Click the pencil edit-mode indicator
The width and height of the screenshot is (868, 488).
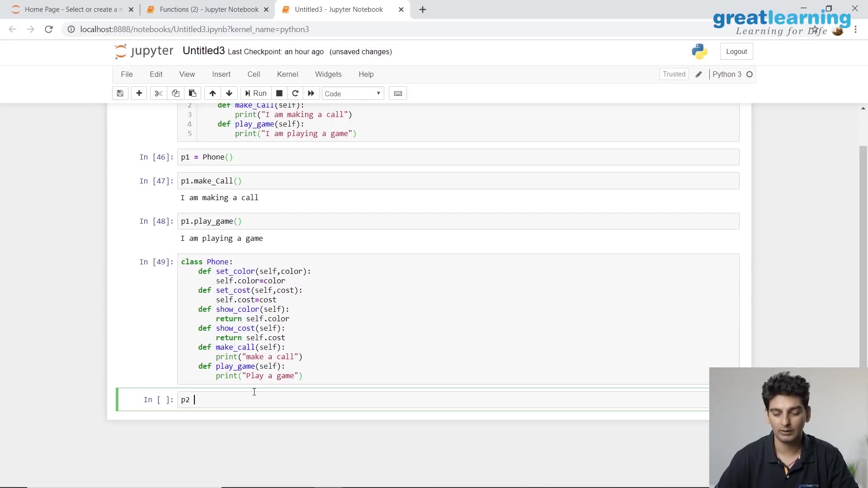699,74
